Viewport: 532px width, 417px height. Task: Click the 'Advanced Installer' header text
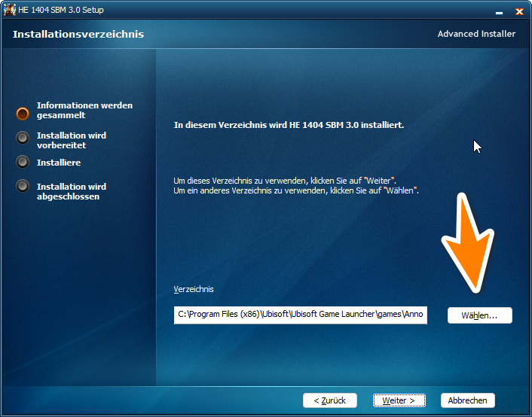(x=476, y=34)
